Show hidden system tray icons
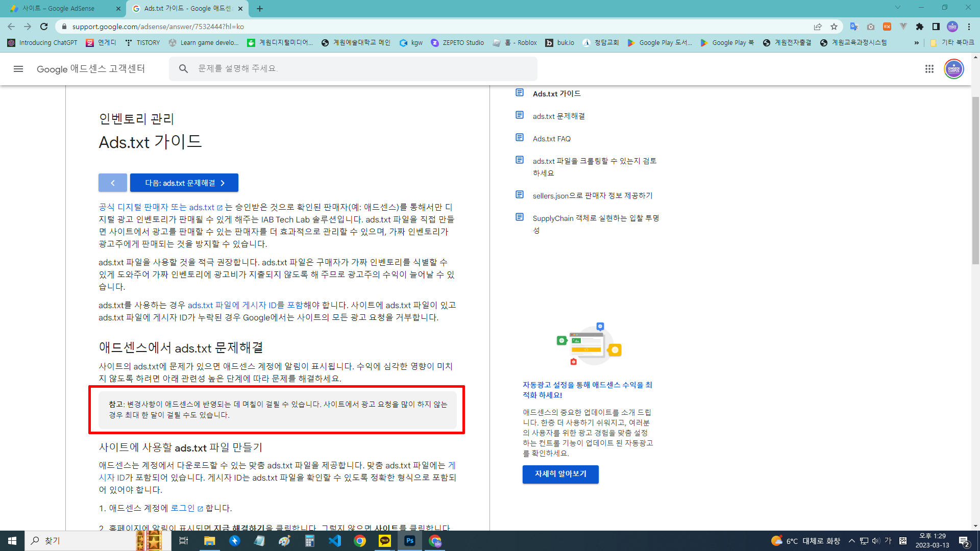The width and height of the screenshot is (980, 551). pyautogui.click(x=851, y=541)
